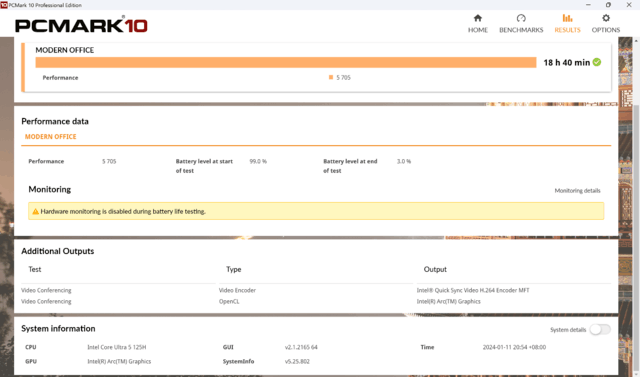This screenshot has width=640, height=377.
Task: Click the PCMark 10 title bar app icon
Action: pos(4,5)
